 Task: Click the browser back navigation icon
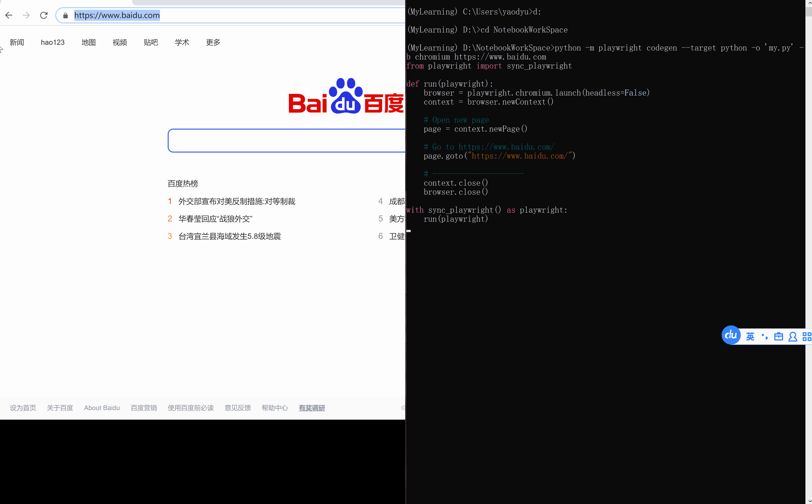pyautogui.click(x=9, y=15)
